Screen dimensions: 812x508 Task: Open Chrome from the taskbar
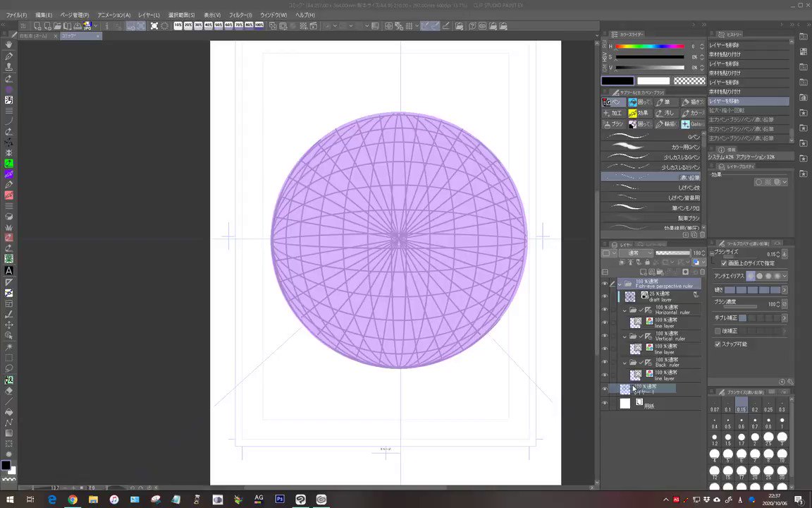click(x=73, y=500)
